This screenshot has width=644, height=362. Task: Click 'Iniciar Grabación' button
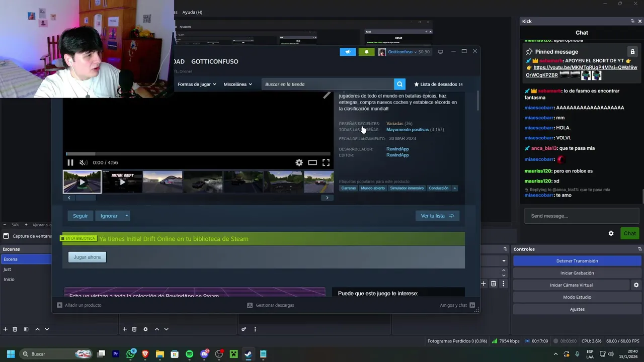pos(577,273)
